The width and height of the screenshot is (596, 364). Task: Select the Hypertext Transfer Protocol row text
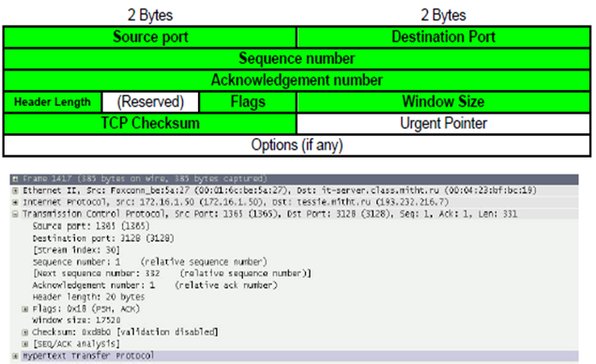(x=88, y=356)
